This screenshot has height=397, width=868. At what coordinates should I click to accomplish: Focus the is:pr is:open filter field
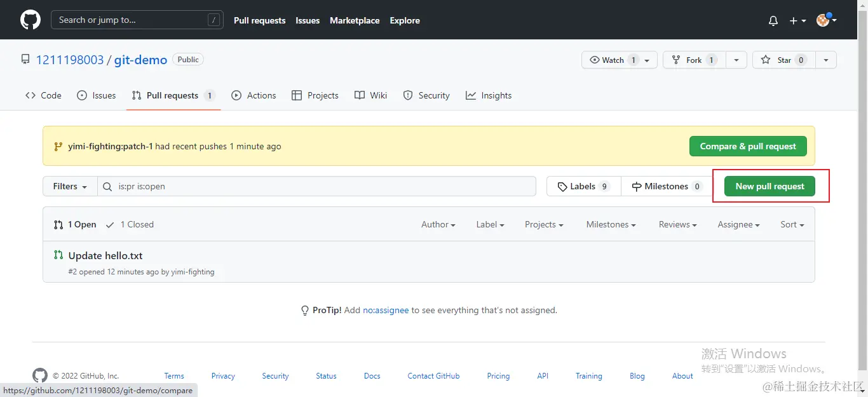tap(317, 186)
